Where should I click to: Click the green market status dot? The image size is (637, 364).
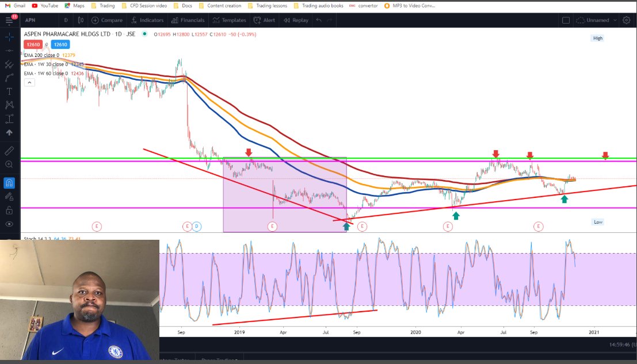[x=144, y=34]
